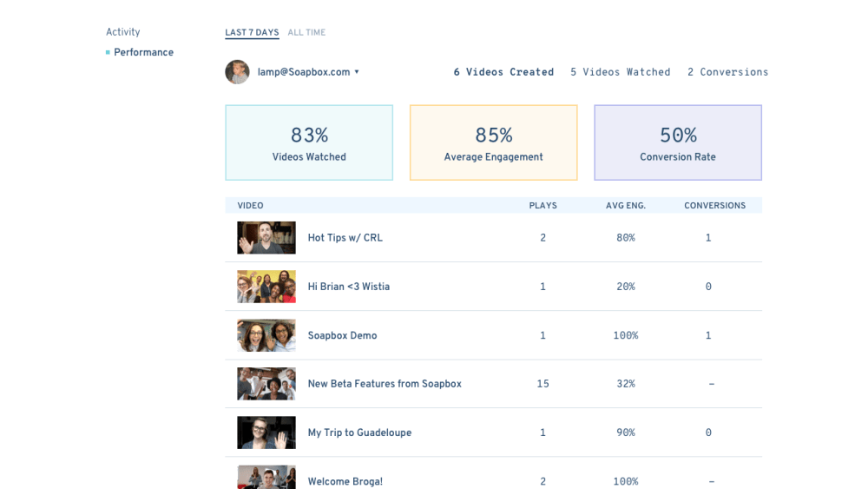Open the My Trip to Guadeloupe thumbnail
Screen dimensions: 868x489
(x=266, y=433)
